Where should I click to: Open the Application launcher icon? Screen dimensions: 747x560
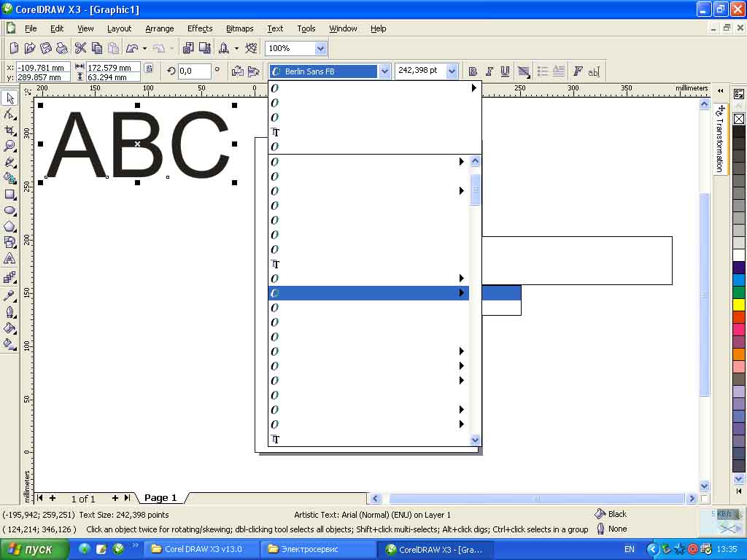tap(223, 47)
